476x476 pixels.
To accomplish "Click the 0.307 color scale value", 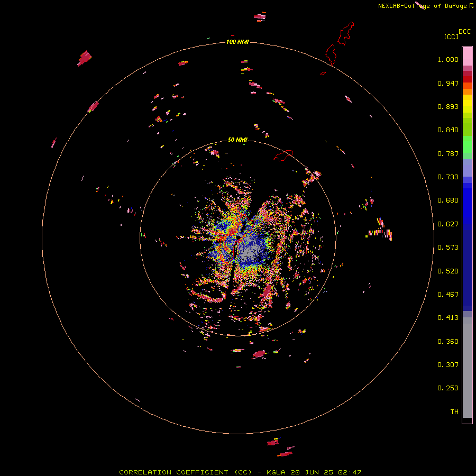I will point(448,365).
